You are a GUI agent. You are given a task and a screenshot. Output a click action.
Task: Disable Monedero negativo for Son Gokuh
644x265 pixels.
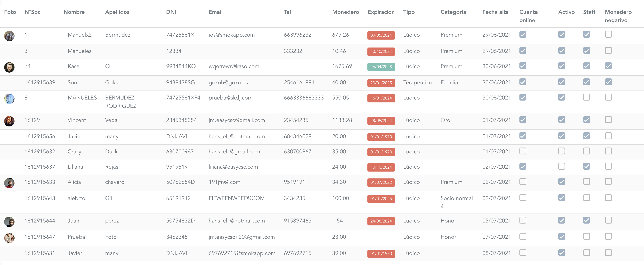tap(608, 82)
